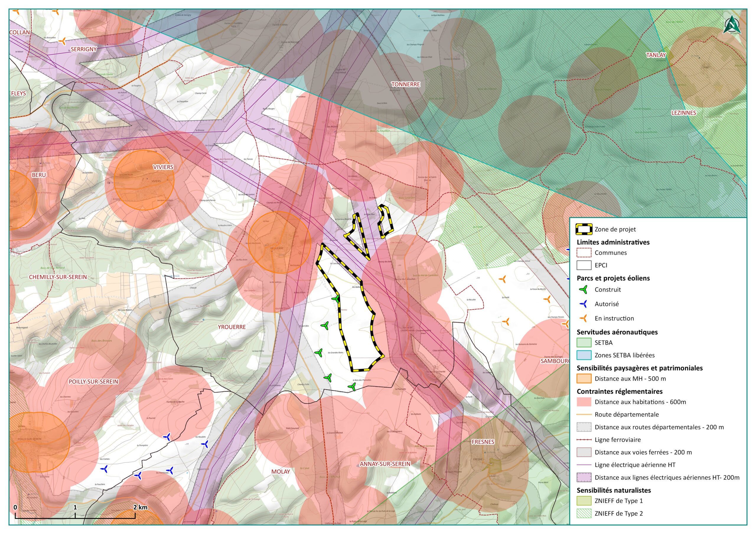
Task: Click the Communes dashed boundary legend box
Action: [584, 253]
